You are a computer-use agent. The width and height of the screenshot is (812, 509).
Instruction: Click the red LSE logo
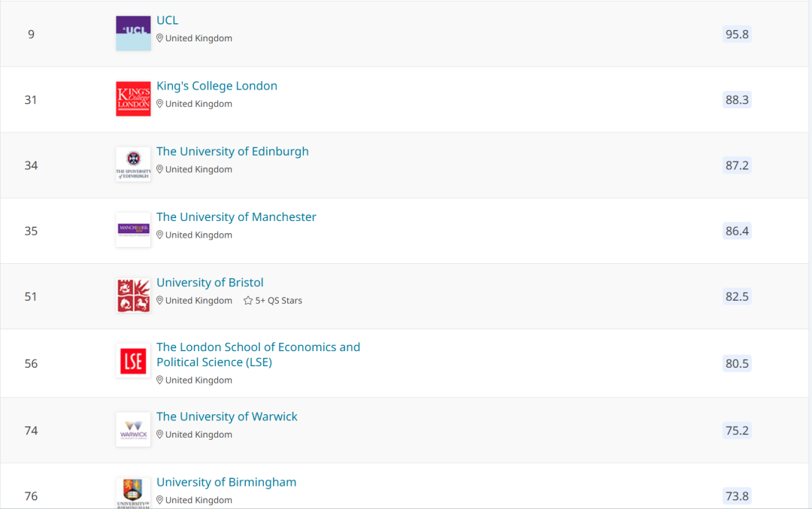pos(133,362)
